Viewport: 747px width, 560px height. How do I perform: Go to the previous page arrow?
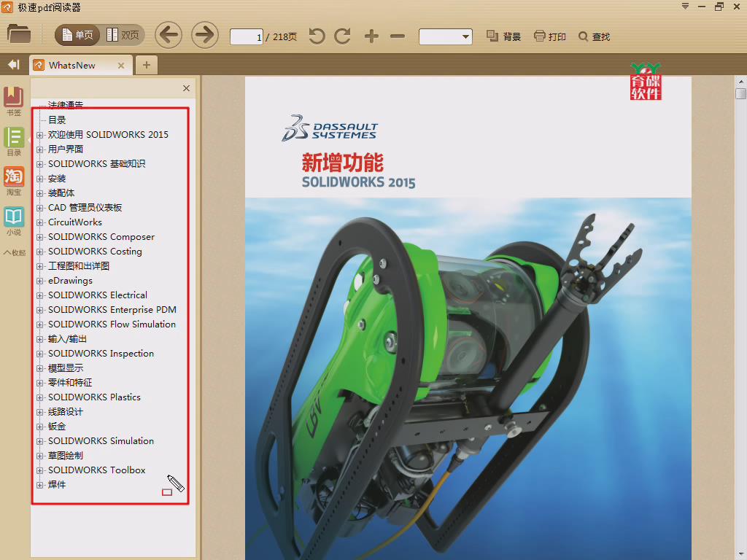pos(169,35)
